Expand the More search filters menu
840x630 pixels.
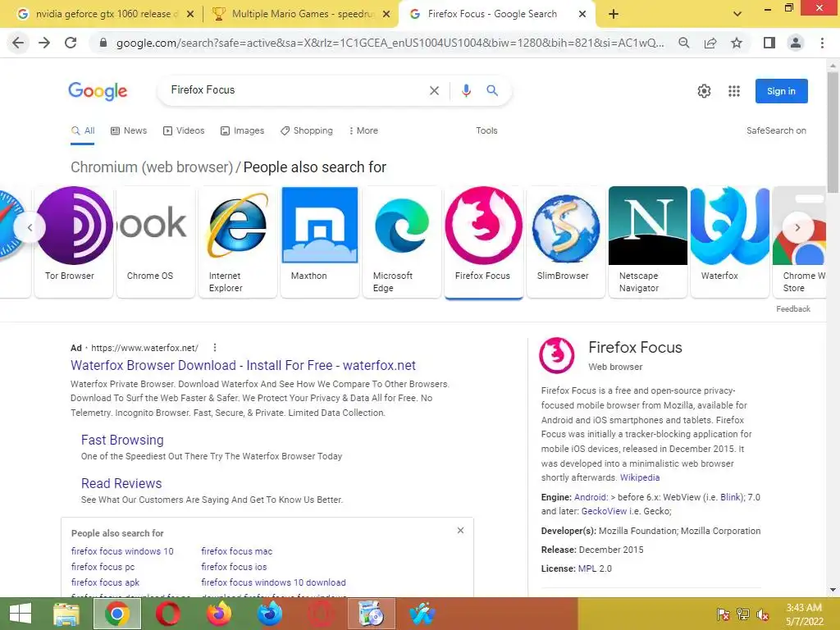point(363,130)
